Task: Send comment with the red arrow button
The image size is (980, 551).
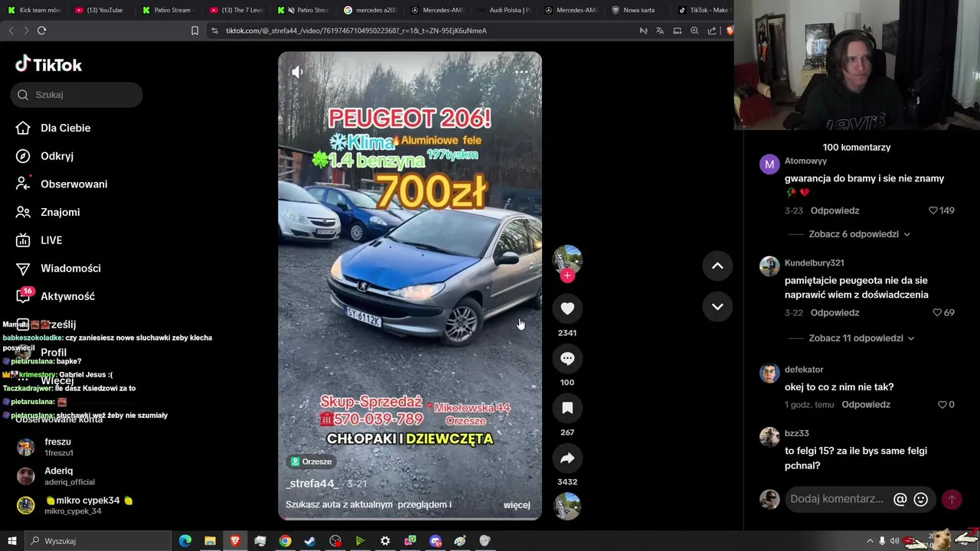Action: 952,499
